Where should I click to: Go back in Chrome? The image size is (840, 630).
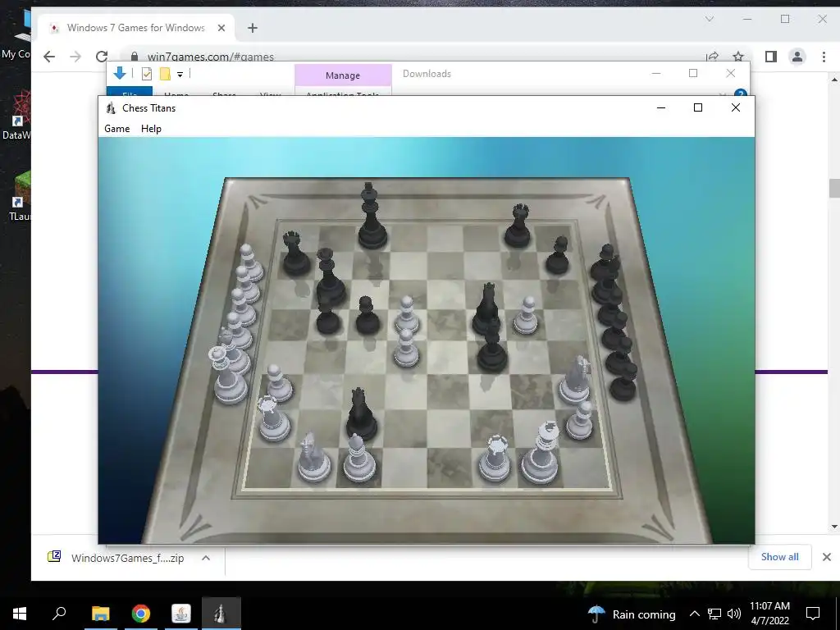coord(49,57)
